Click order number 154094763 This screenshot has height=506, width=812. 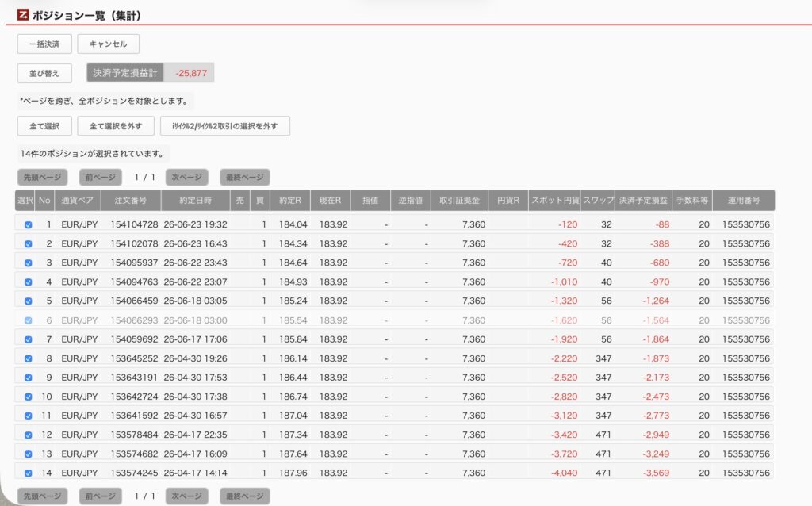click(134, 282)
